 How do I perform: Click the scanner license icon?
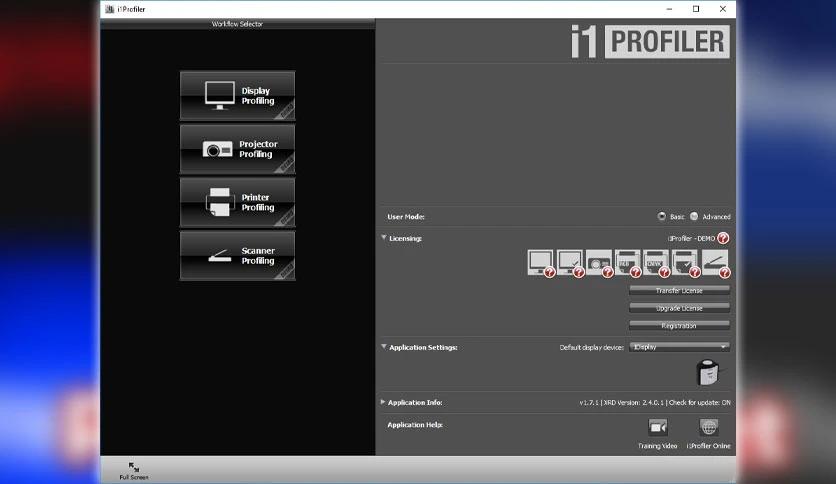(x=715, y=263)
